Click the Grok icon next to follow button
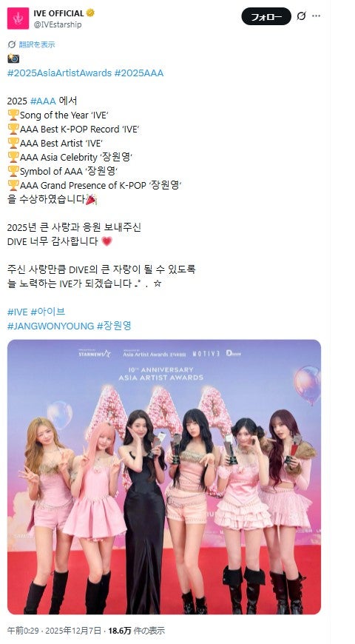Viewport: 355px width, 644px height. tap(301, 16)
